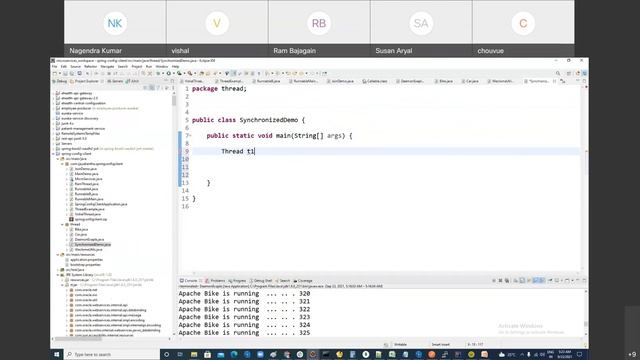Image resolution: width=640 pixels, height=360 pixels.
Task: Click the Debug bug toolbar icon
Action: [158, 73]
